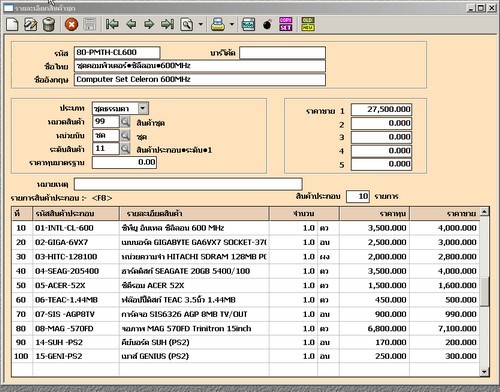Select row 14-SUH -PS2
Screen dimensions: 500x392
pyautogui.click(x=246, y=342)
